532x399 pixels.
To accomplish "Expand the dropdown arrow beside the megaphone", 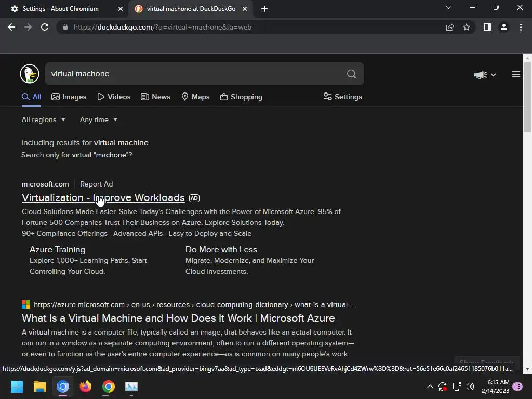I will coord(494,75).
